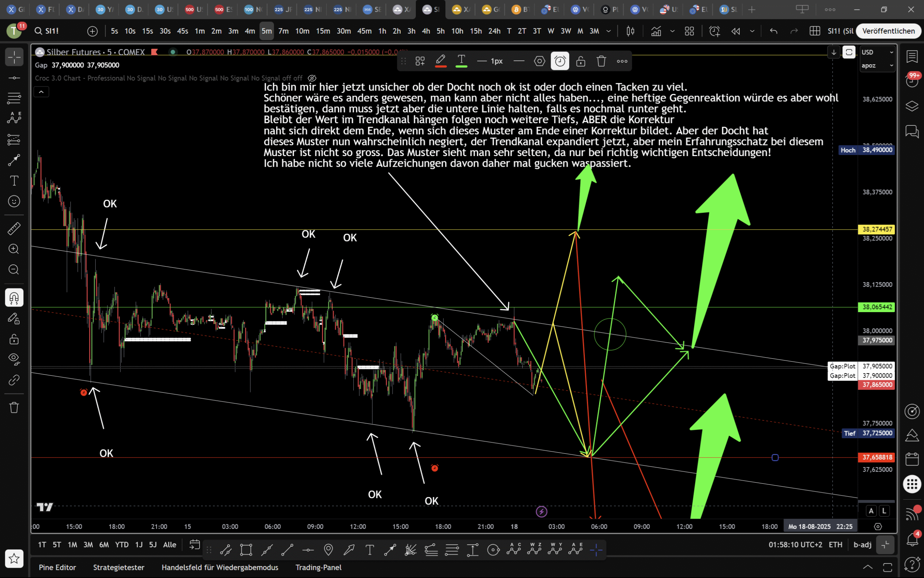Click the Veröffentlichen button
Image resolution: width=924 pixels, height=578 pixels.
pos(888,31)
